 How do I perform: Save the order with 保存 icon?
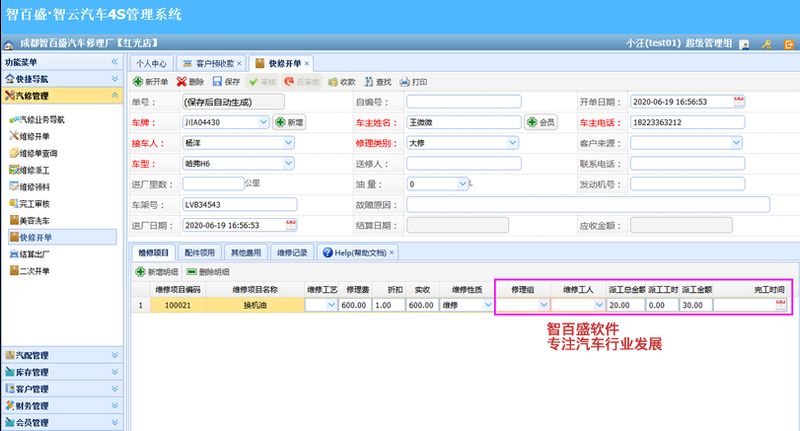[x=226, y=82]
